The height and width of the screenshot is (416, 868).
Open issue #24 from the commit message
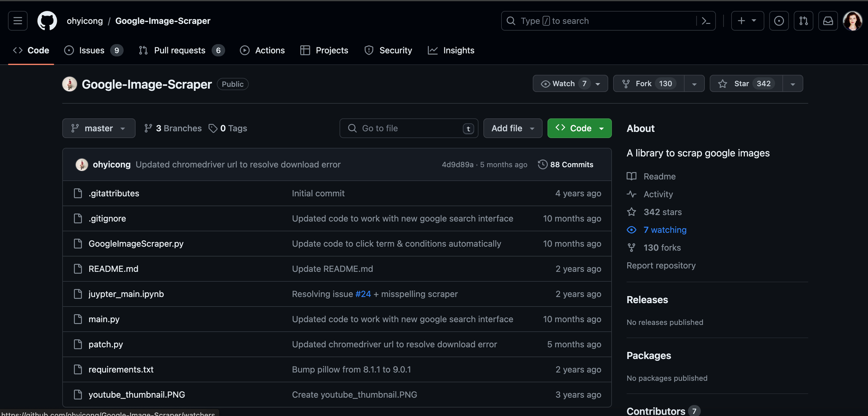[x=363, y=294]
